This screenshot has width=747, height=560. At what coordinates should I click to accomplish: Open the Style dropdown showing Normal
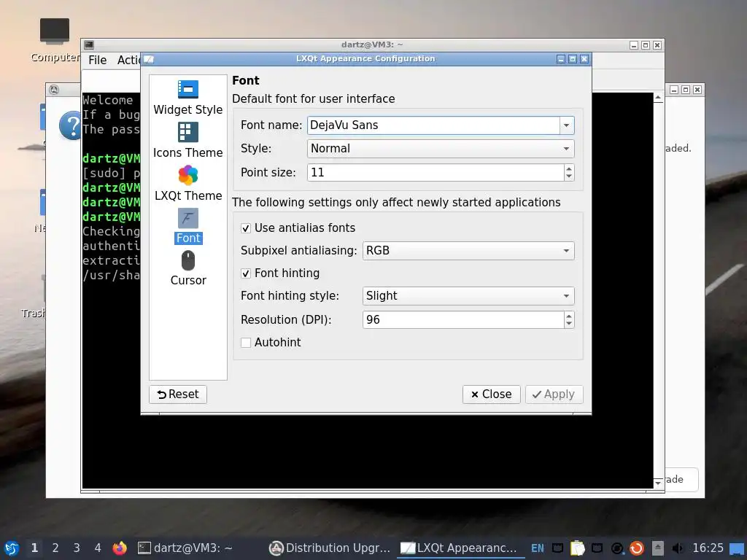(441, 149)
